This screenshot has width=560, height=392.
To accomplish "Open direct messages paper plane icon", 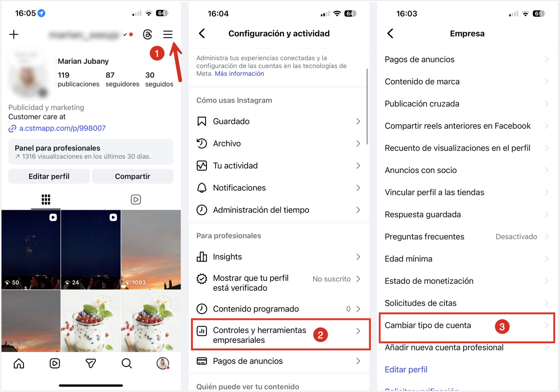I will (x=91, y=363).
